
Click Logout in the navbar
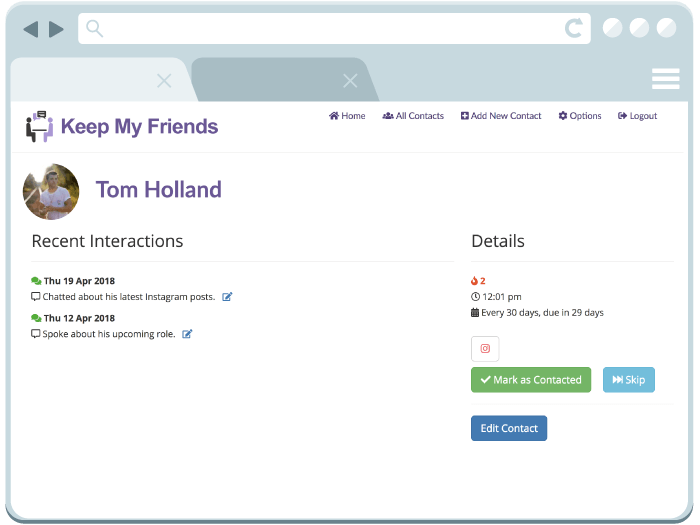tap(638, 116)
